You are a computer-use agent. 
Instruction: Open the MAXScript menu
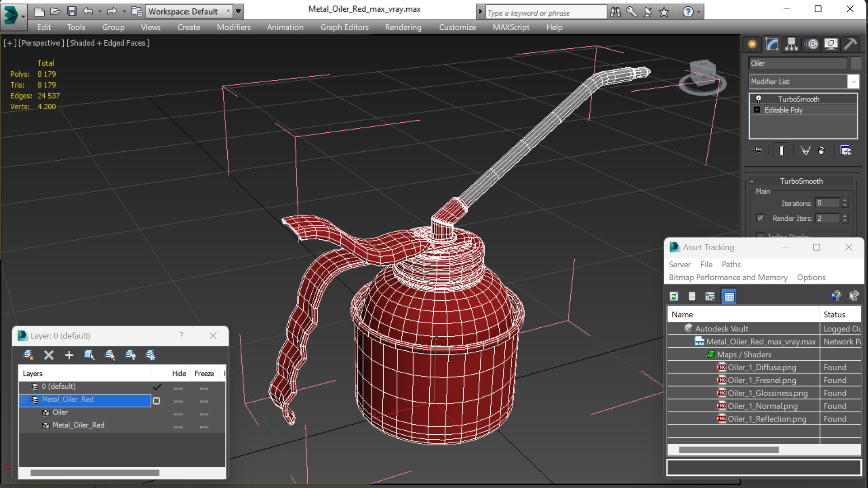(511, 27)
